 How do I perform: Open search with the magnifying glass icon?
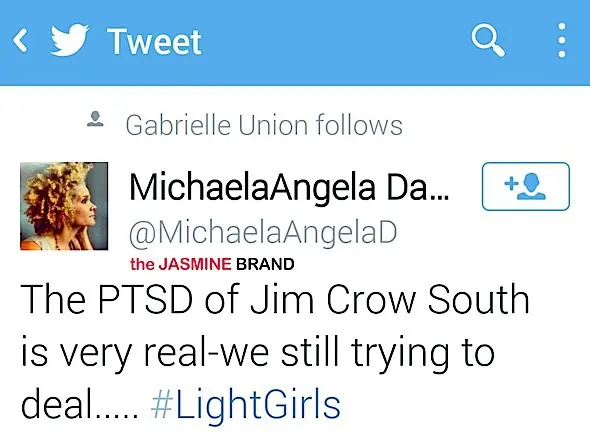coord(488,40)
